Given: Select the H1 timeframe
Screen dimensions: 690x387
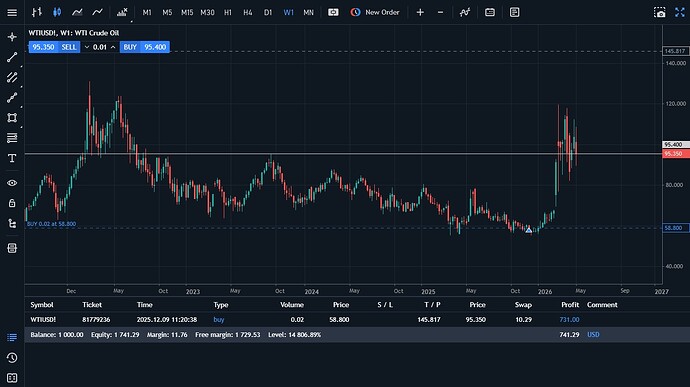Looking at the screenshot, I should [x=228, y=13].
